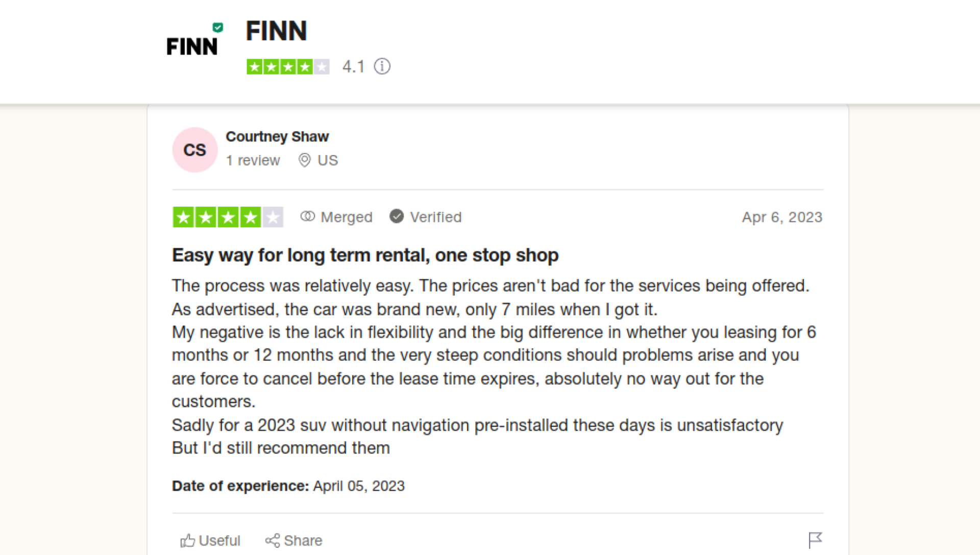Open the TrustScore info icon next to 4.1
Screen dimensions: 980x555
[382, 66]
